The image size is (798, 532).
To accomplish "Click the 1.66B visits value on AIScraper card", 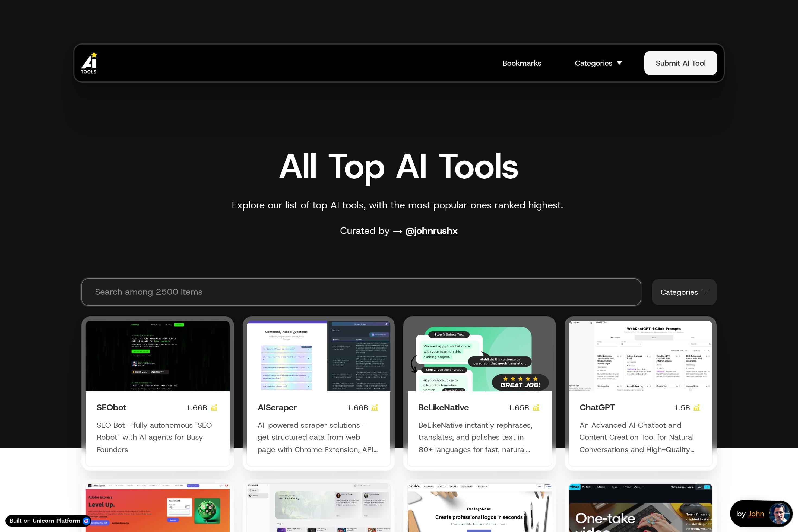I will 357,408.
